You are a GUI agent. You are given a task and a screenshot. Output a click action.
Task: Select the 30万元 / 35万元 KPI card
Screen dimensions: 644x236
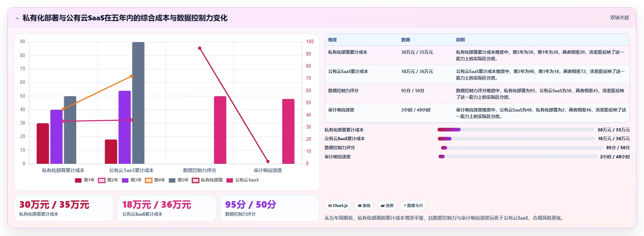[64, 208]
